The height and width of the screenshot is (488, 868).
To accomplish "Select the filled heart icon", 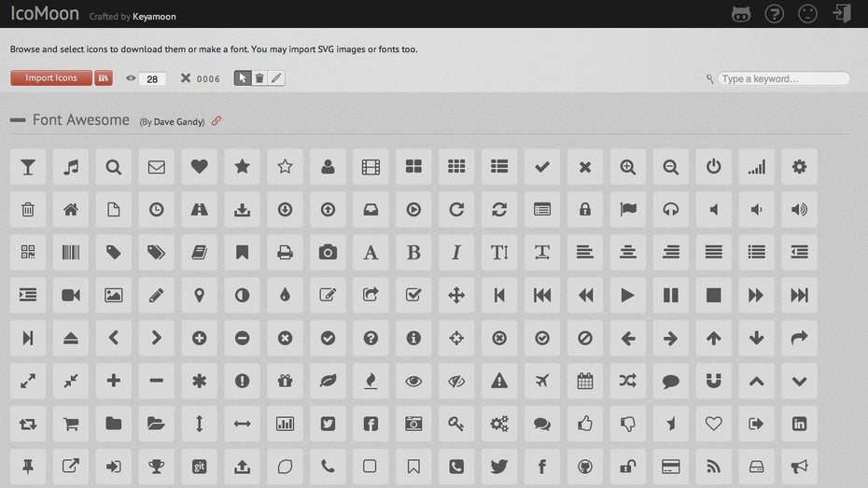I will coord(200,166).
